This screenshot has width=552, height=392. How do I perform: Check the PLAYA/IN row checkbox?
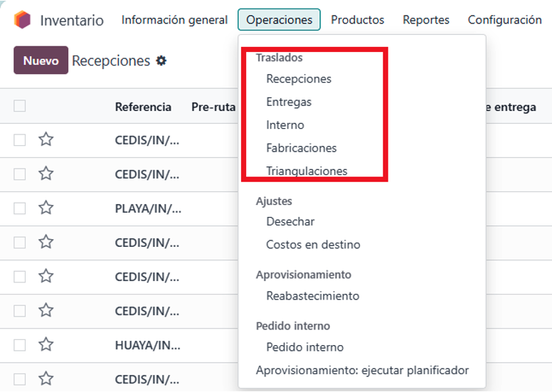click(20, 208)
